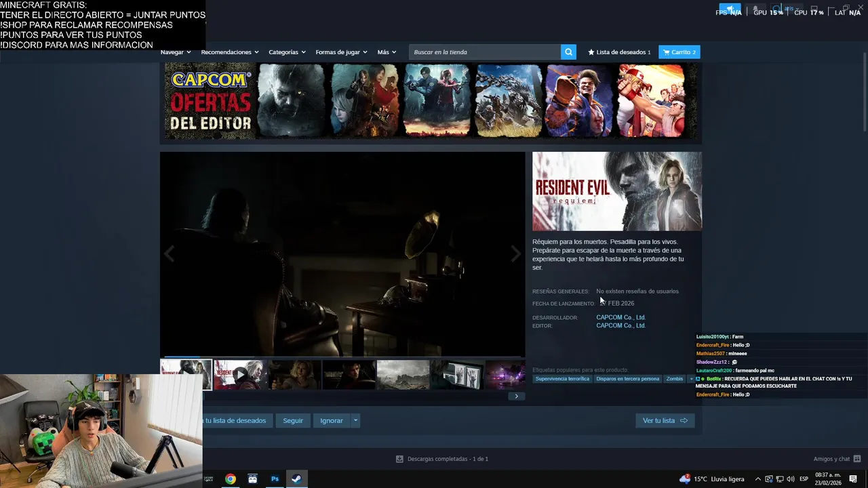The height and width of the screenshot is (488, 868).
Task: Open Lista de deseados with star icon
Action: coord(619,52)
